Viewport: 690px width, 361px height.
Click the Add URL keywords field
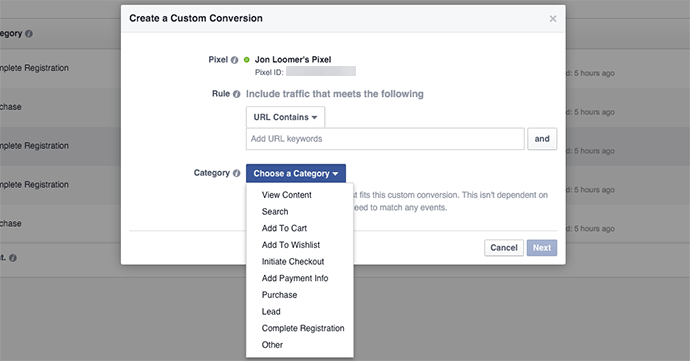(385, 139)
